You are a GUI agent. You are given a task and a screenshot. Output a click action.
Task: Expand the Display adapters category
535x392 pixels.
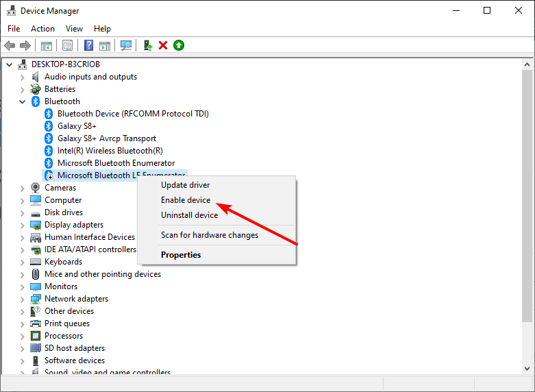click(x=23, y=225)
